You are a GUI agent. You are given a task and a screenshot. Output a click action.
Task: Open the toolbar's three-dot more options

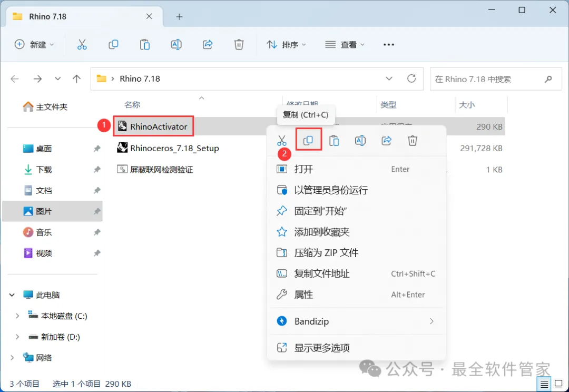pyautogui.click(x=389, y=45)
